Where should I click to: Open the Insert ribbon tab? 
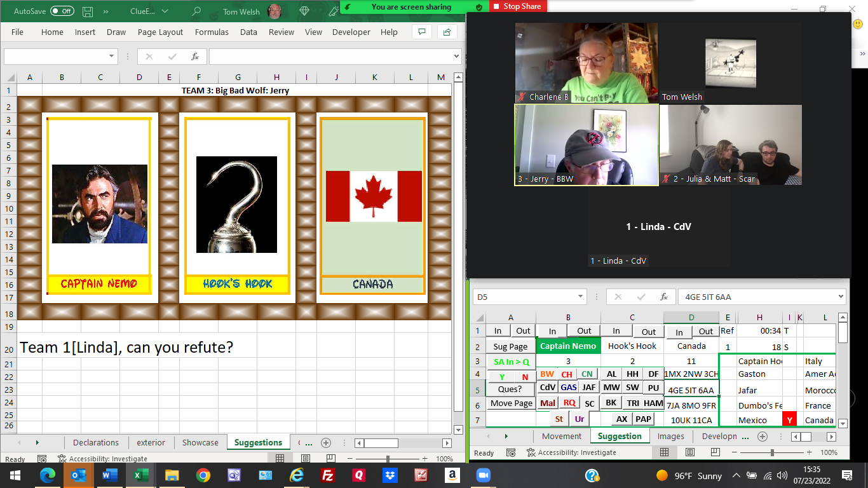85,32
